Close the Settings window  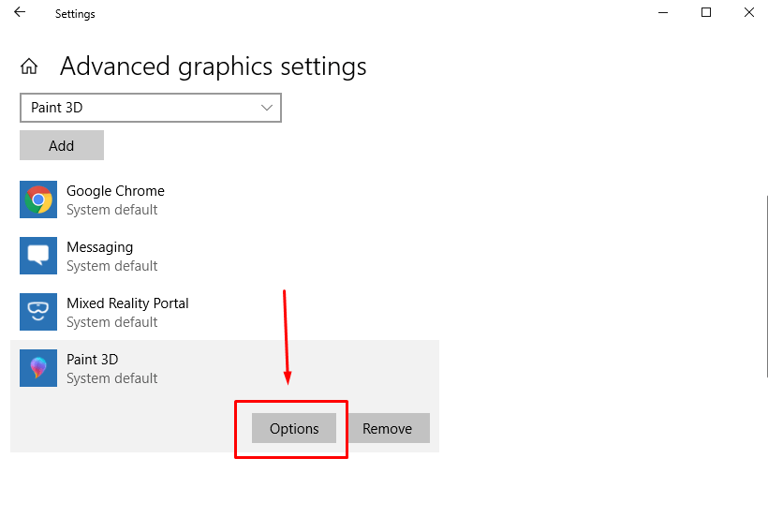pyautogui.click(x=749, y=12)
